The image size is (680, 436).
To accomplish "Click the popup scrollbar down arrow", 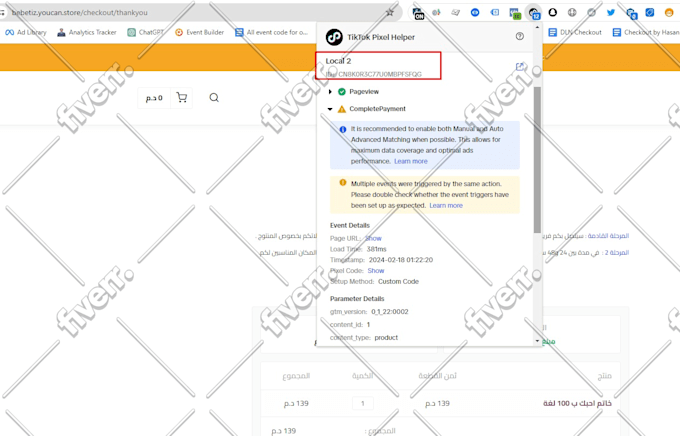I will click(537, 341).
